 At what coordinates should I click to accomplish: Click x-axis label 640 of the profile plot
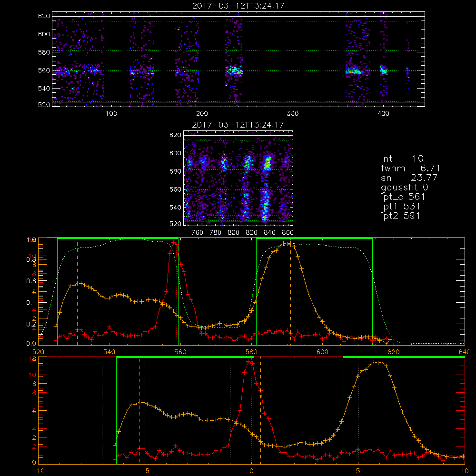tap(465, 352)
